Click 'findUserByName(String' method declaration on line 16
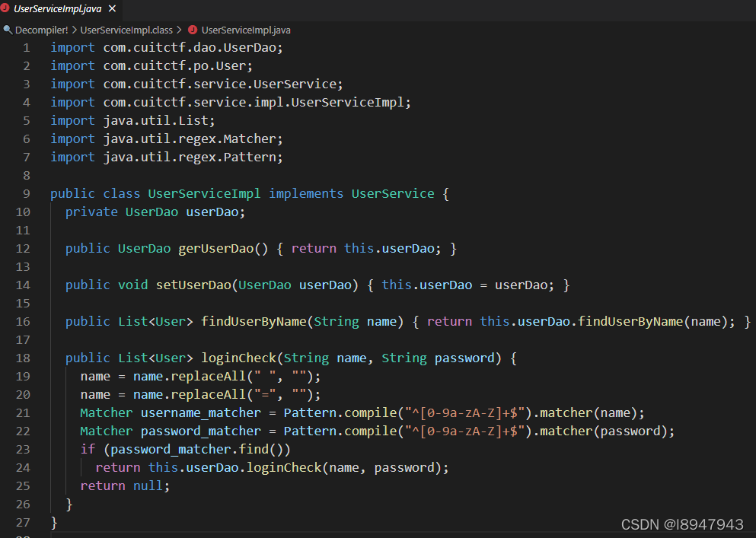Screen dimensions: 756x538 280,322
